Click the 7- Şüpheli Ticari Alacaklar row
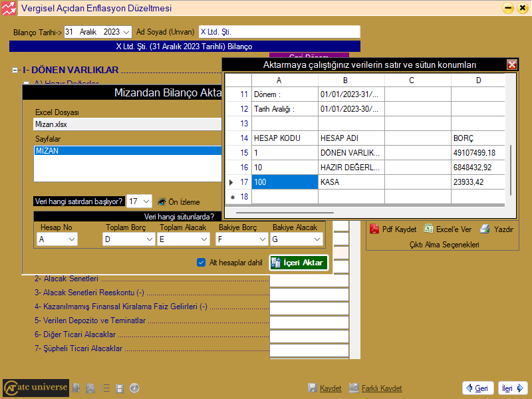532x399 pixels. coord(78,348)
